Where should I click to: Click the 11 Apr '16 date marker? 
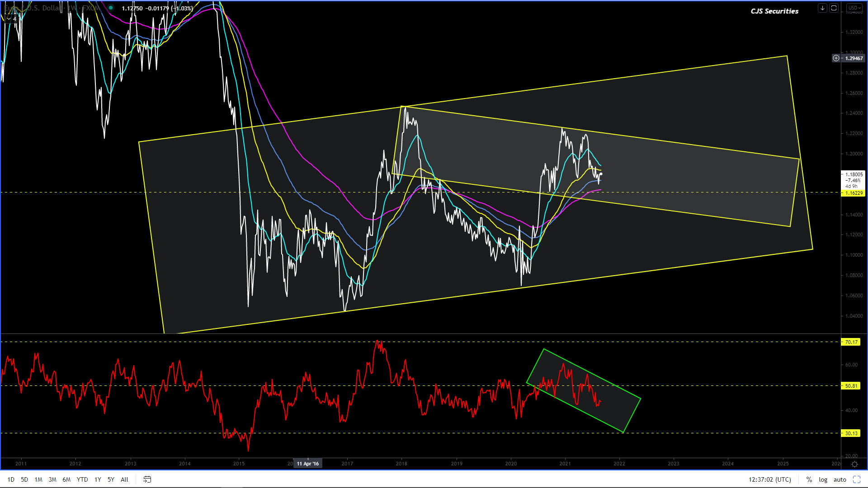click(308, 464)
